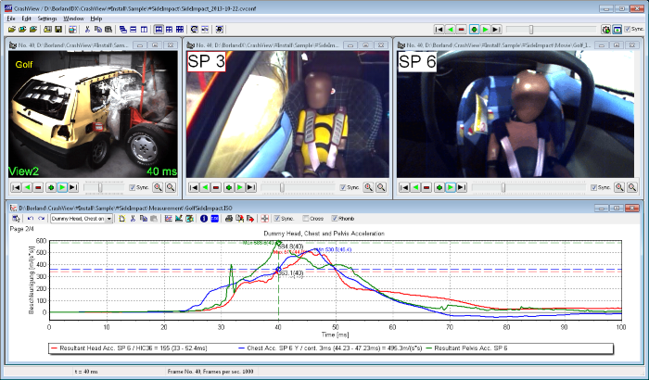The image size is (649, 380).
Task: Click Resultant Pelvis Acc. SP 6 legend entry
Action: (x=466, y=349)
